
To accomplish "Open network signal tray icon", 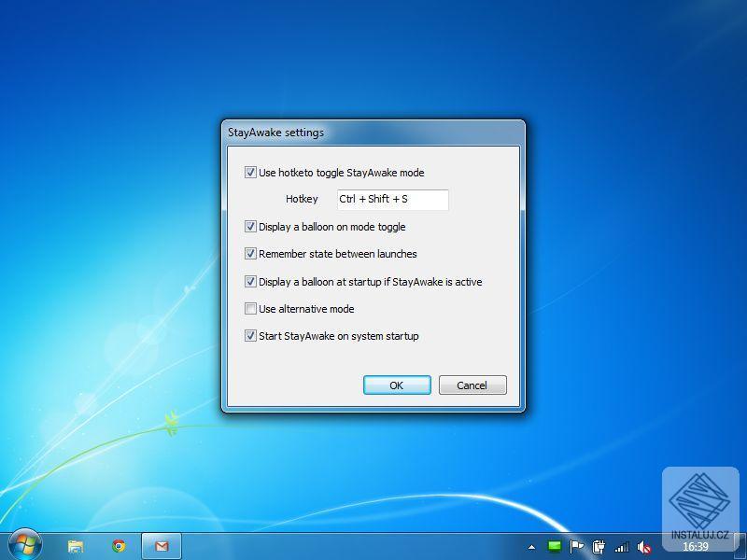I will [622, 547].
